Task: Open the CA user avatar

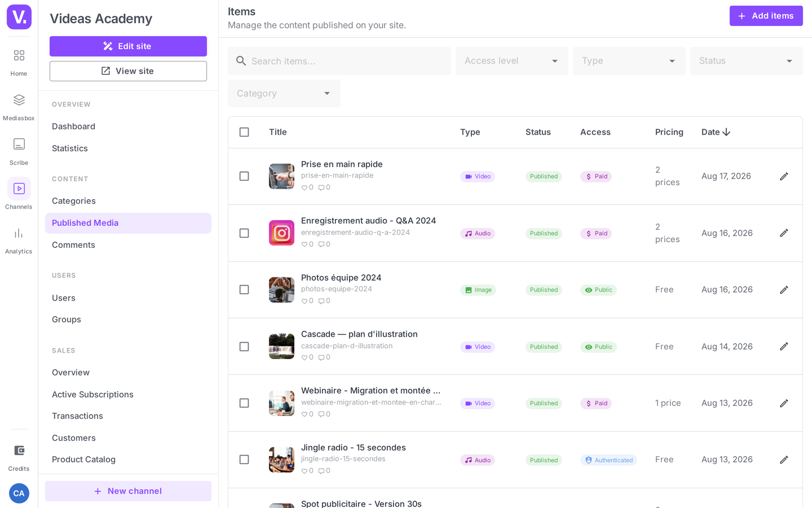Action: tap(19, 493)
